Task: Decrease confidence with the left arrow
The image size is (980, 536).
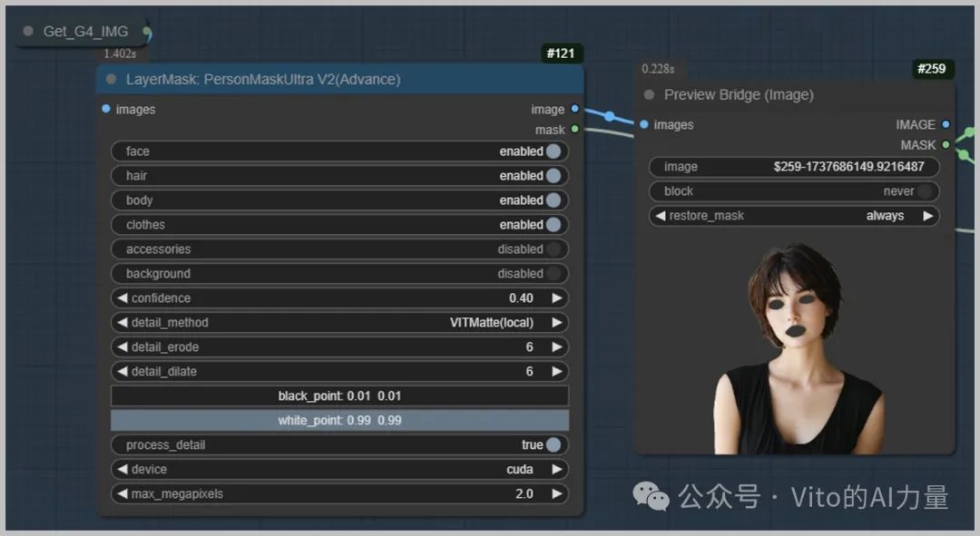Action: [122, 298]
